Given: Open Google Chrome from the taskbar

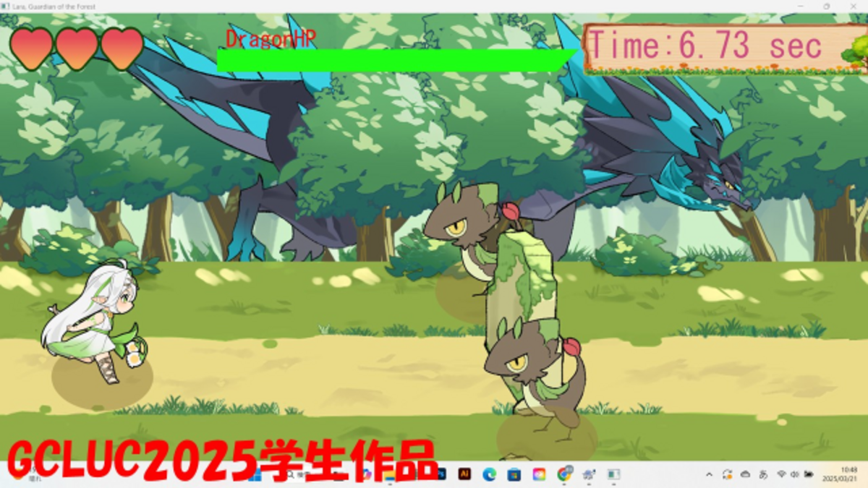Looking at the screenshot, I should coord(563,474).
